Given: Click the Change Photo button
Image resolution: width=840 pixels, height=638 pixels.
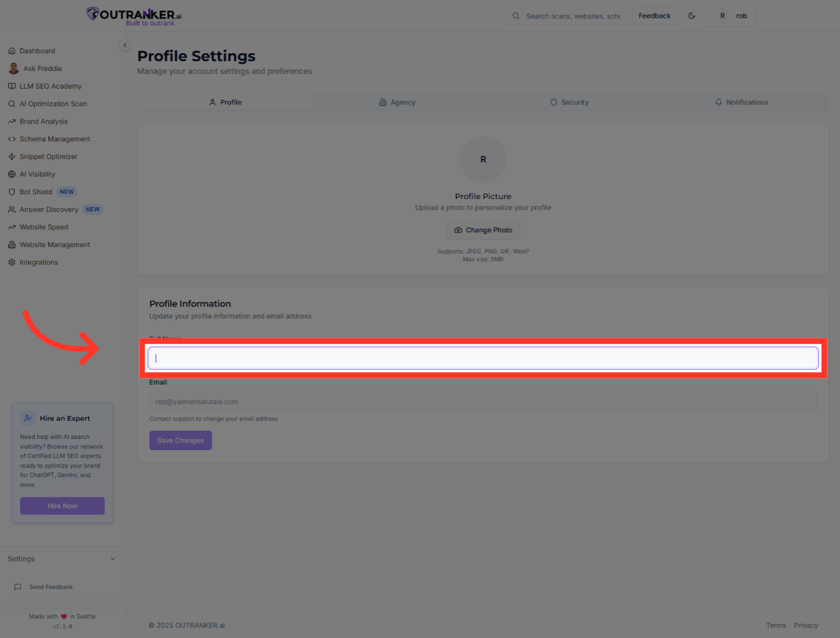Looking at the screenshot, I should pyautogui.click(x=483, y=230).
